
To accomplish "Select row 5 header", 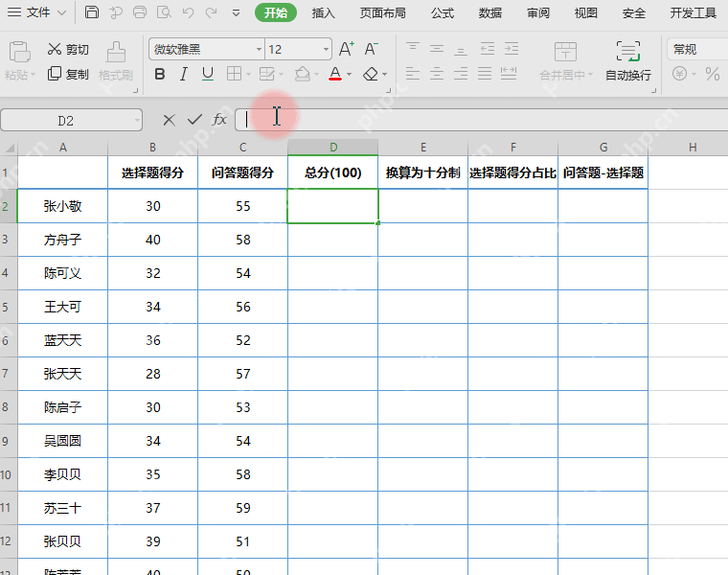I will (9, 307).
